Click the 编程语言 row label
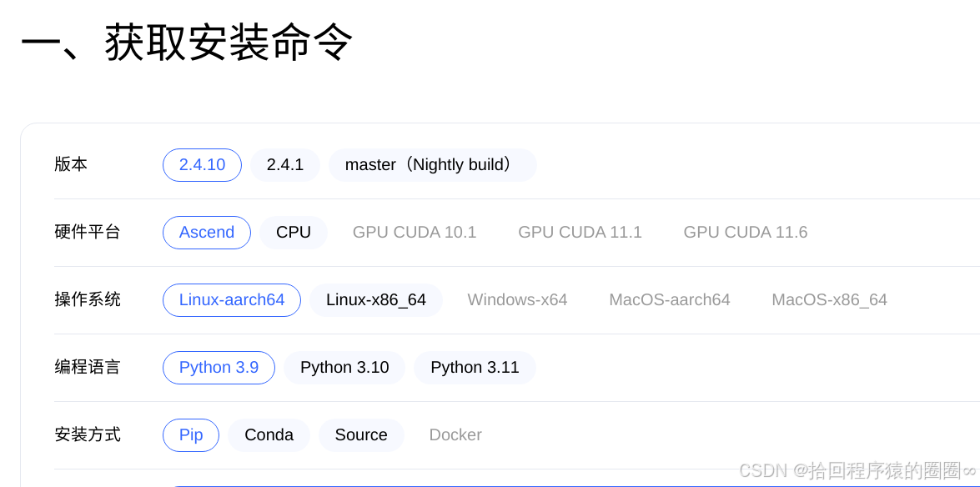Screen dimensions: 980x487 tap(88, 368)
